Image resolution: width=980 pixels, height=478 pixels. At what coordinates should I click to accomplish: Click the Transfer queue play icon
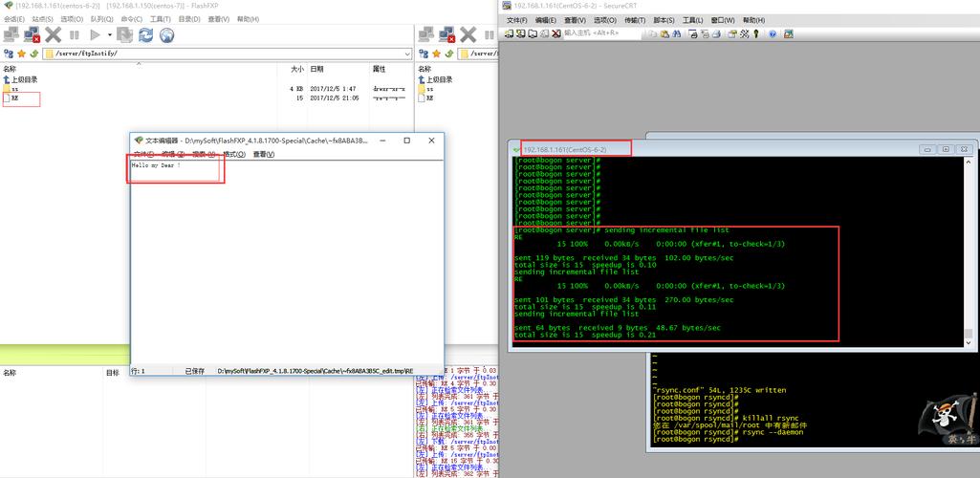coord(95,34)
